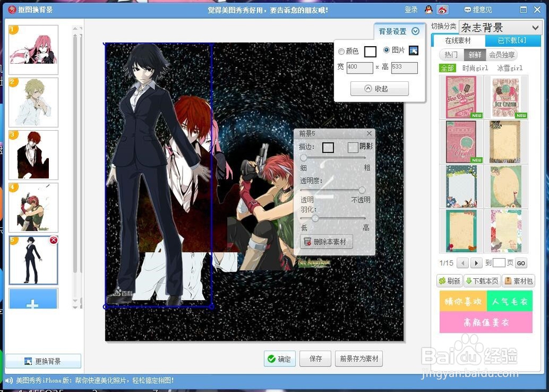Viewport: 549px width, 392px height.
Task: Choose the floral pastel frame background
Action: coord(506,231)
